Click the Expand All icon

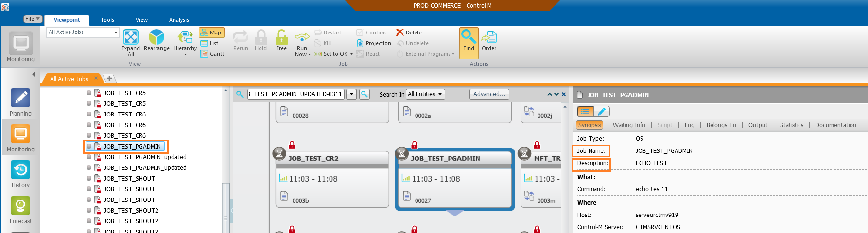(131, 37)
